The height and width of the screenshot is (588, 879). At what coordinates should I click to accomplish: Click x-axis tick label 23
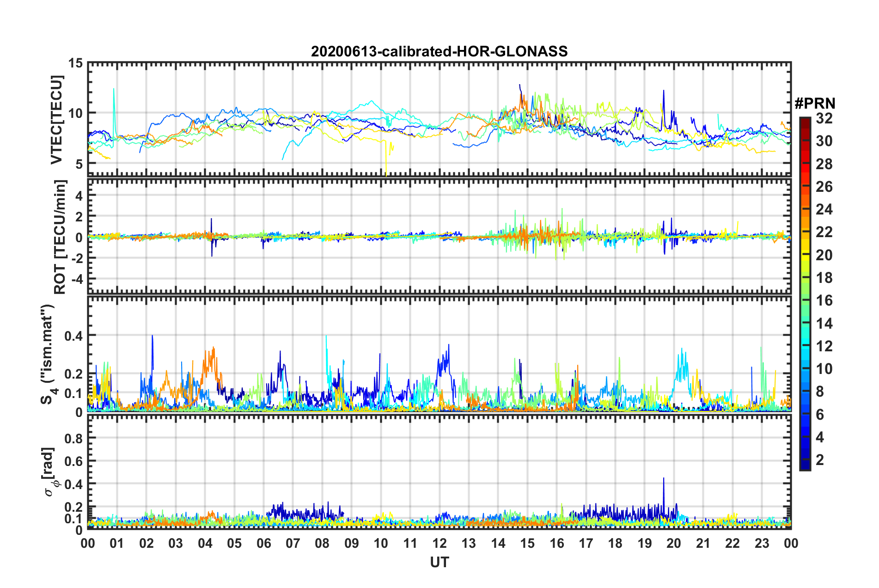point(762,543)
